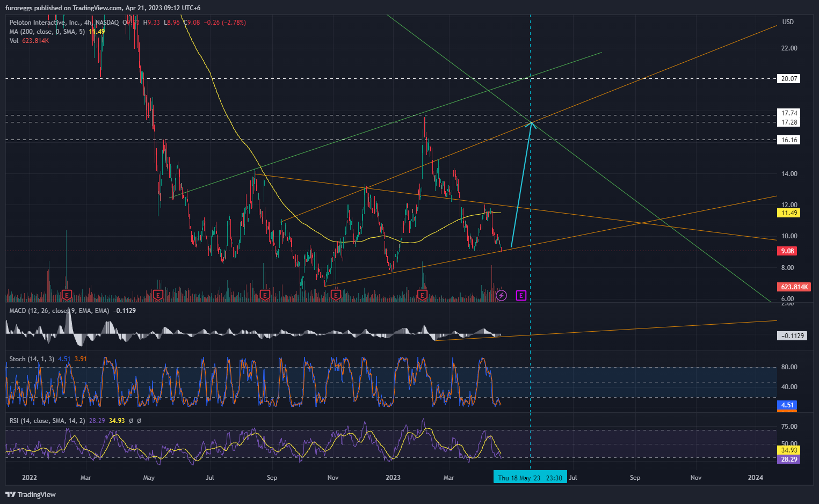819x504 pixels.
Task: Select the 40.00 Stoch scale value
Action: click(789, 387)
